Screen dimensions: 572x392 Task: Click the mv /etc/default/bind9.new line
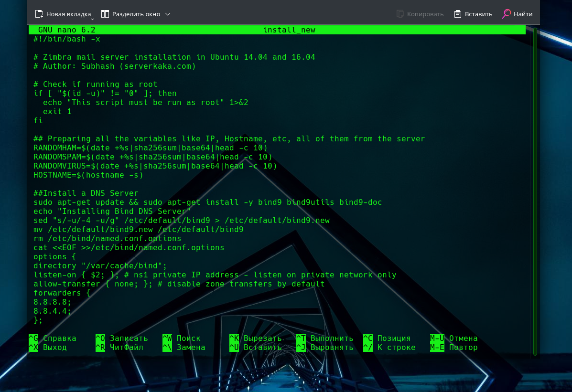pos(139,230)
